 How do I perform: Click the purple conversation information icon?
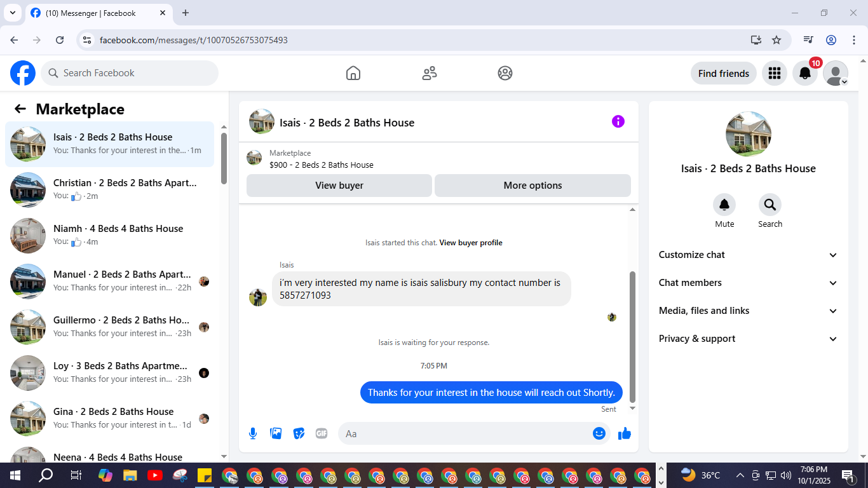click(618, 121)
